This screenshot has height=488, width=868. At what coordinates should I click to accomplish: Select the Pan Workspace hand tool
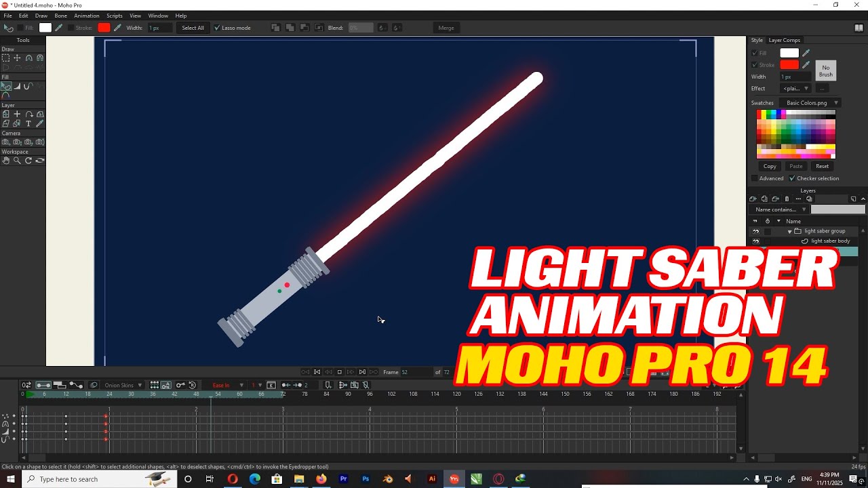(x=5, y=161)
